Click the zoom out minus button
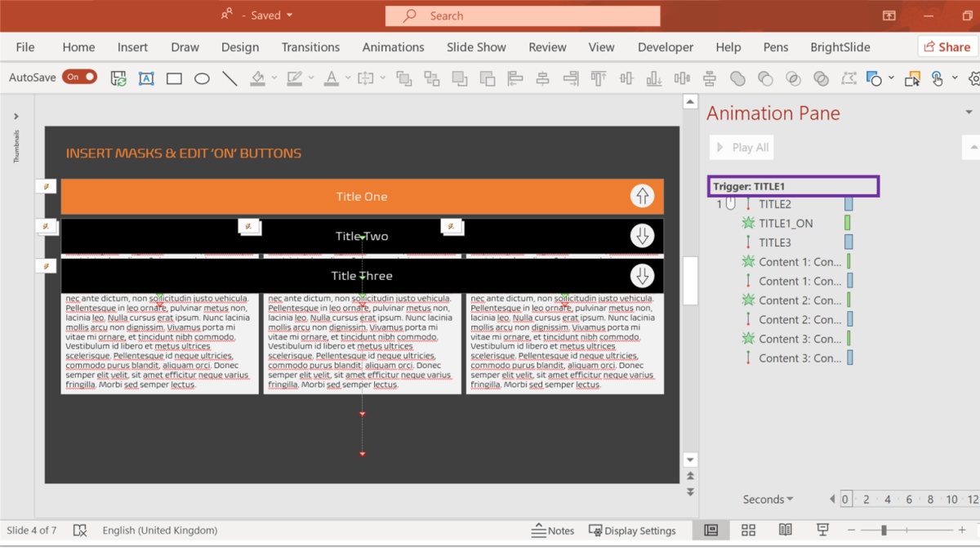Viewport: 980px width, 551px height. pyautogui.click(x=851, y=531)
